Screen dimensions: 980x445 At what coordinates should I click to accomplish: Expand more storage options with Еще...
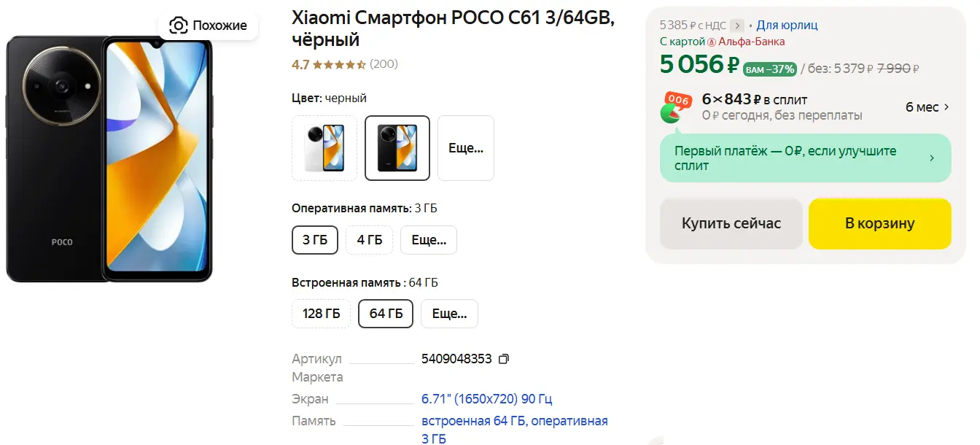pos(449,314)
